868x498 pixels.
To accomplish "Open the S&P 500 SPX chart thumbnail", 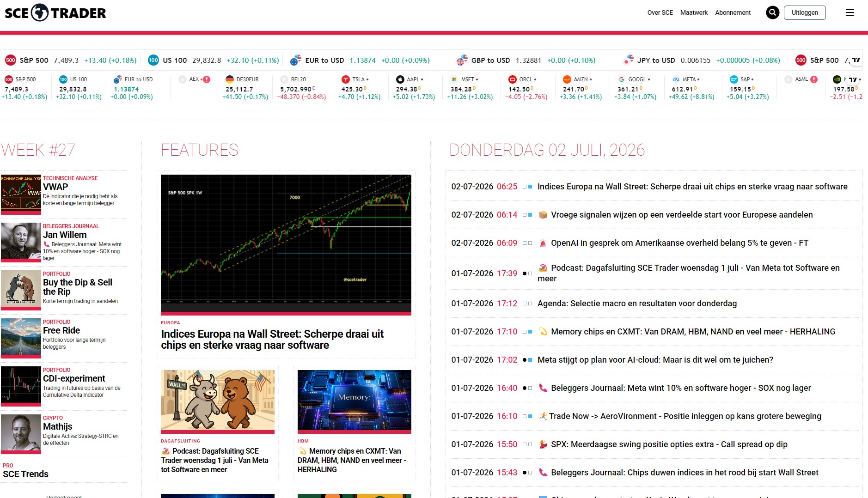I will pos(286,244).
